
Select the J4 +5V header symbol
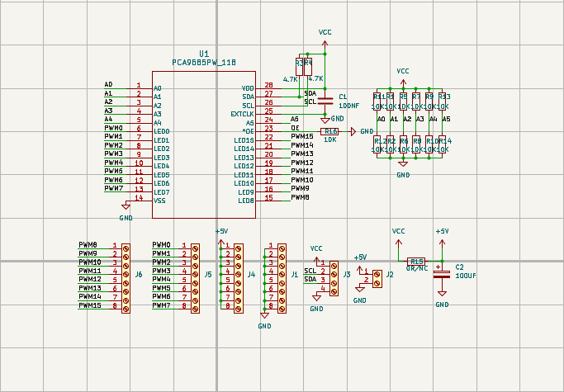(239, 278)
